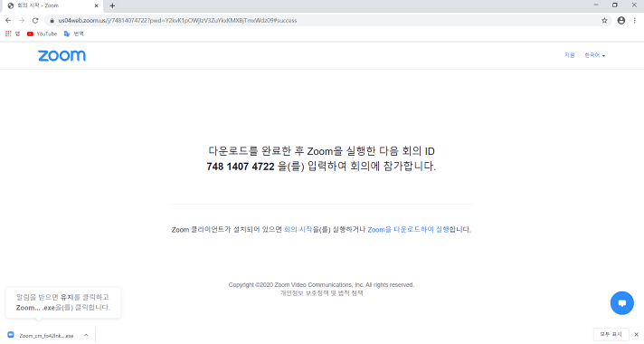Click the '모두 표시' show all button
Image resolution: width=644 pixels, height=344 pixels.
[611, 334]
